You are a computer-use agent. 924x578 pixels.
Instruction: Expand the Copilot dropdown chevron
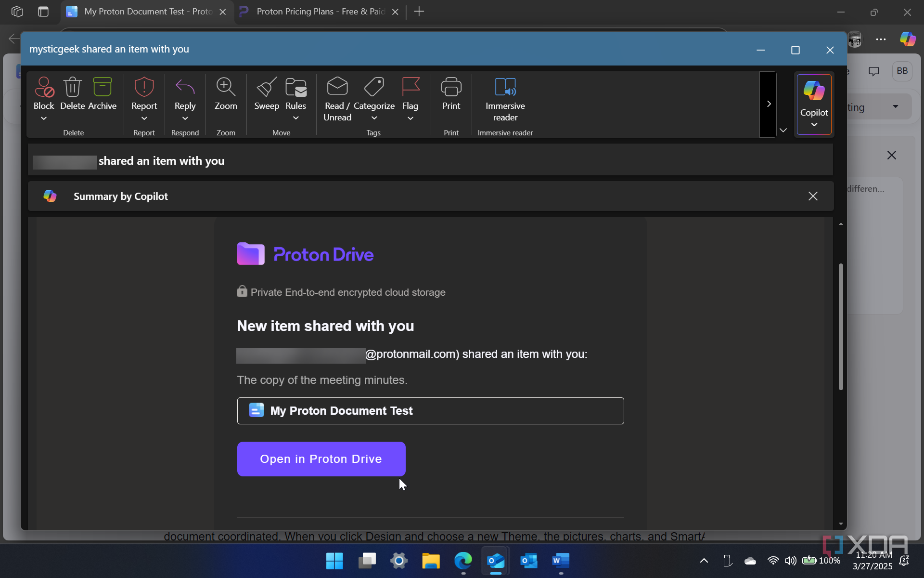(814, 125)
